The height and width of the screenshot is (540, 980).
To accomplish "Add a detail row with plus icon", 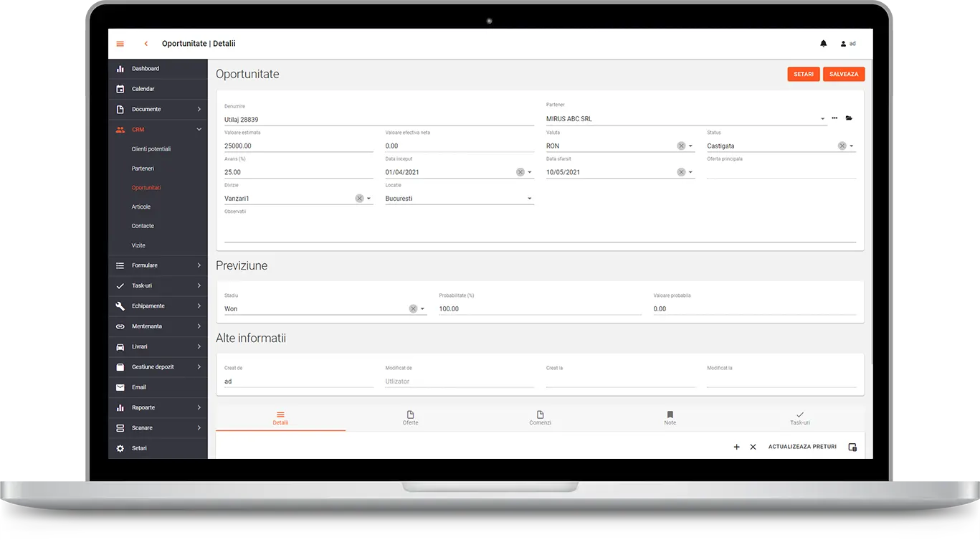I will tap(736, 447).
